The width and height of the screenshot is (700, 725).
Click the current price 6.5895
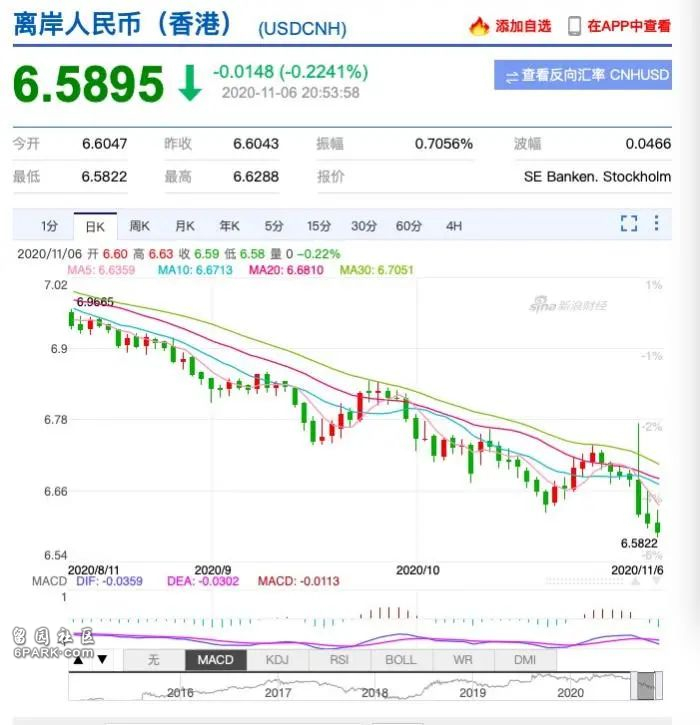coord(88,84)
